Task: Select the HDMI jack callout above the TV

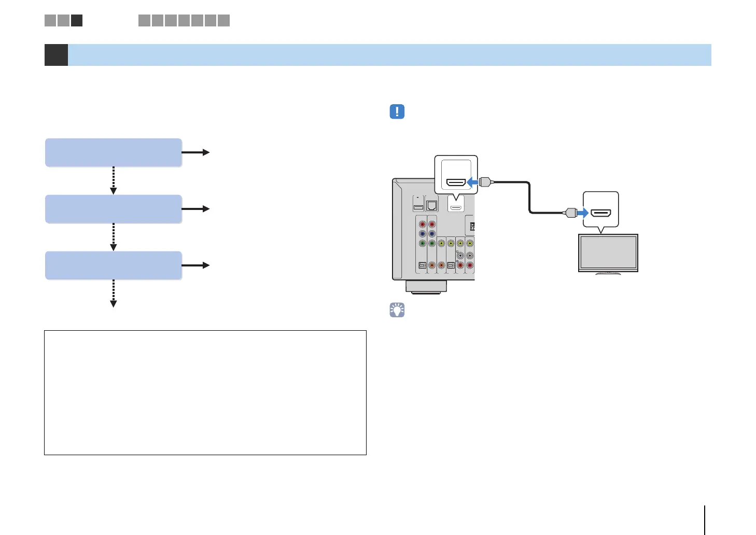Action: coord(601,209)
